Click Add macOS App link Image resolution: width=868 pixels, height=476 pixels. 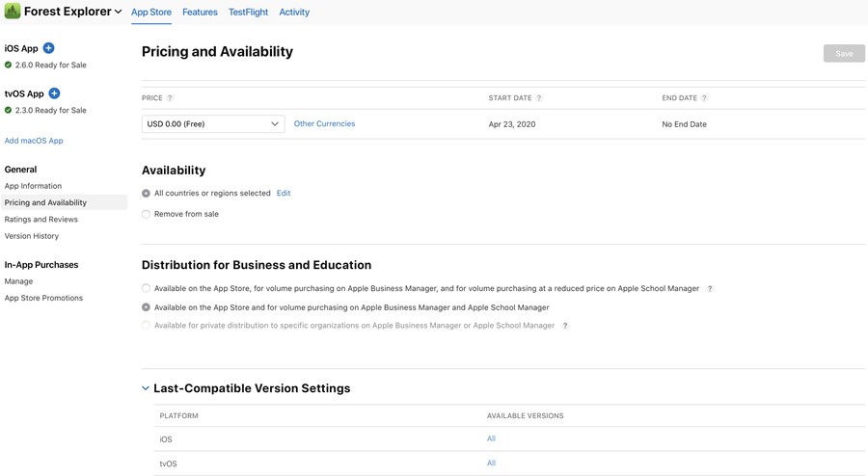pyautogui.click(x=34, y=141)
